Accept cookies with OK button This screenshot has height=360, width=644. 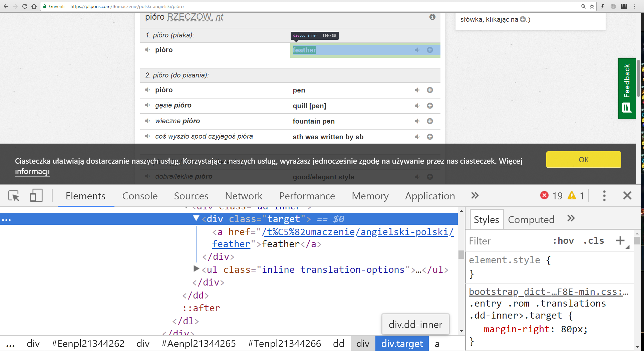[x=584, y=160]
